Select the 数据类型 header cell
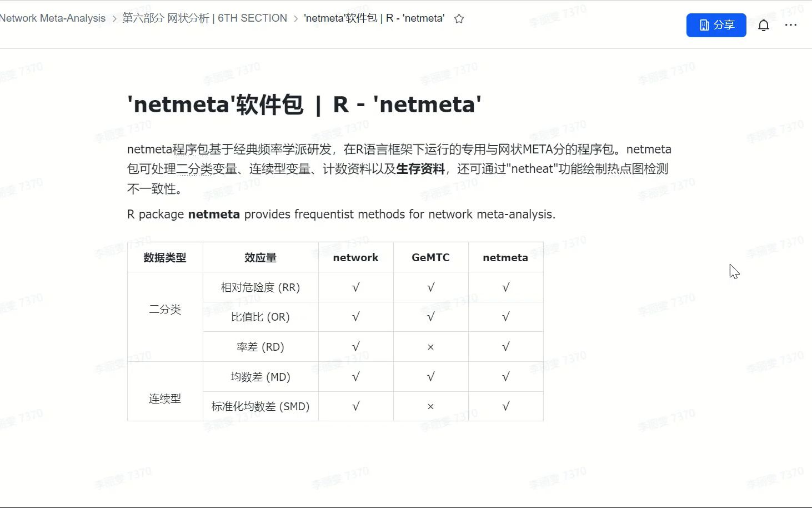 165,257
